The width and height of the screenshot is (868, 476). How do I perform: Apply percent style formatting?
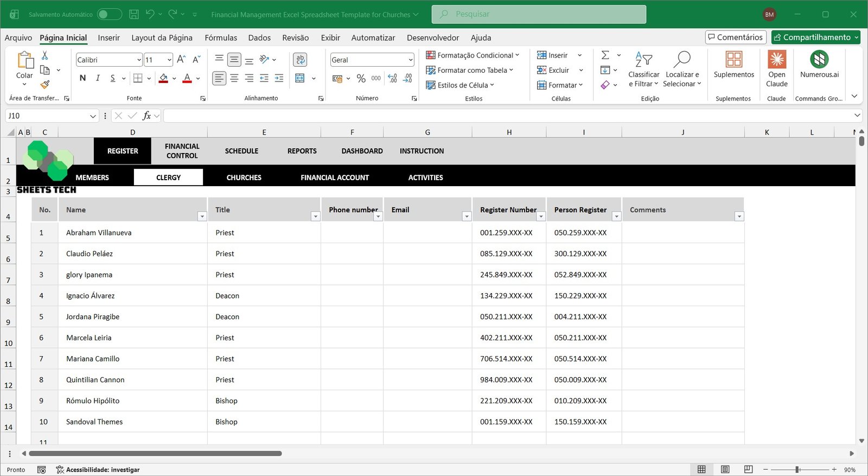click(361, 78)
